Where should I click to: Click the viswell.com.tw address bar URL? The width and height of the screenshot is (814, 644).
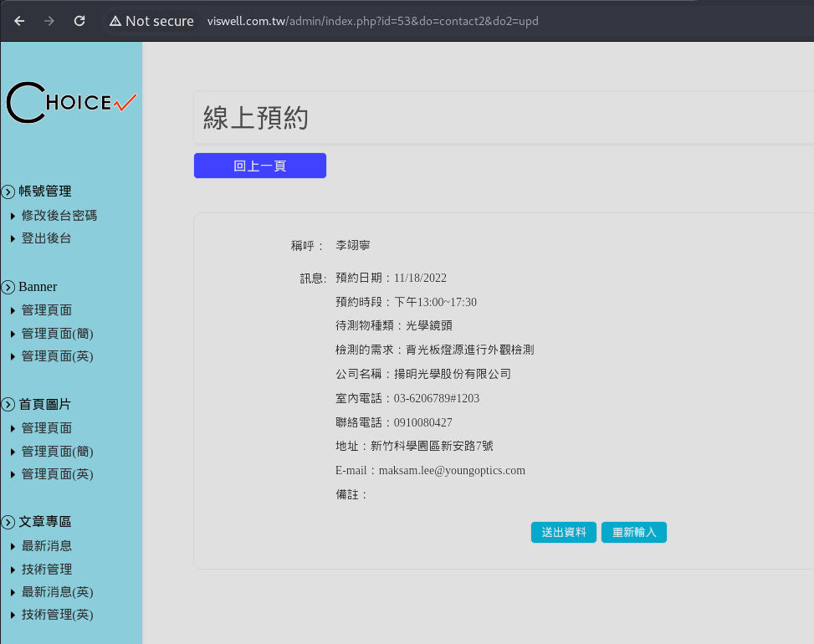tap(372, 21)
